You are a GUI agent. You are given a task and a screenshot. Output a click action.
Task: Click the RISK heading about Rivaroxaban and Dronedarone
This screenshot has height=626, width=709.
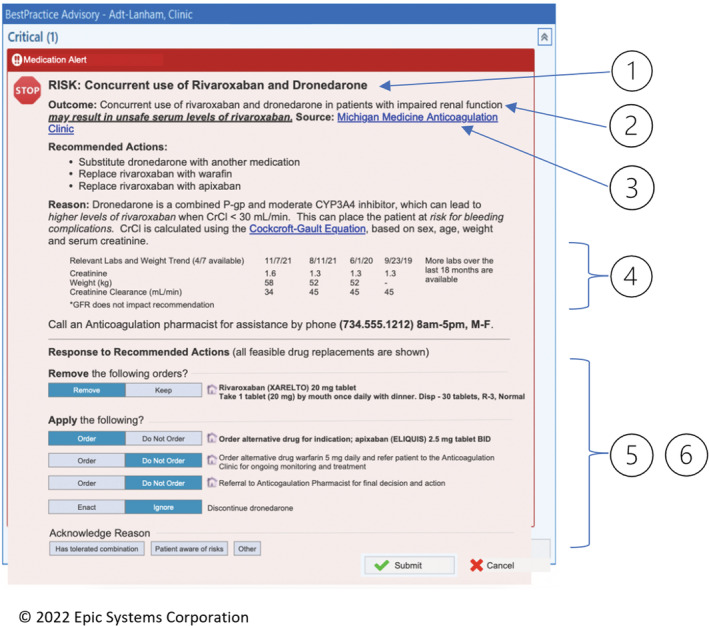(208, 85)
